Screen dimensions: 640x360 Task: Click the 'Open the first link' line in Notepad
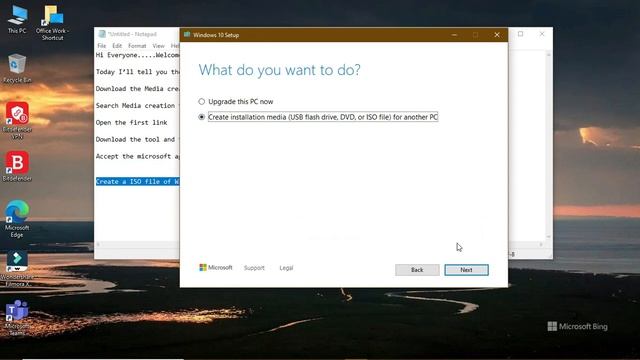[131, 122]
